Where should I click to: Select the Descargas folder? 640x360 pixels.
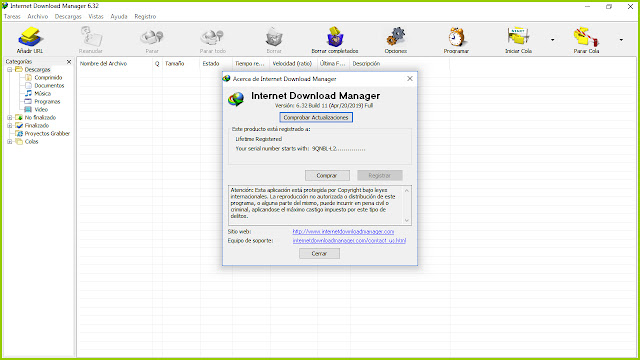coord(37,70)
